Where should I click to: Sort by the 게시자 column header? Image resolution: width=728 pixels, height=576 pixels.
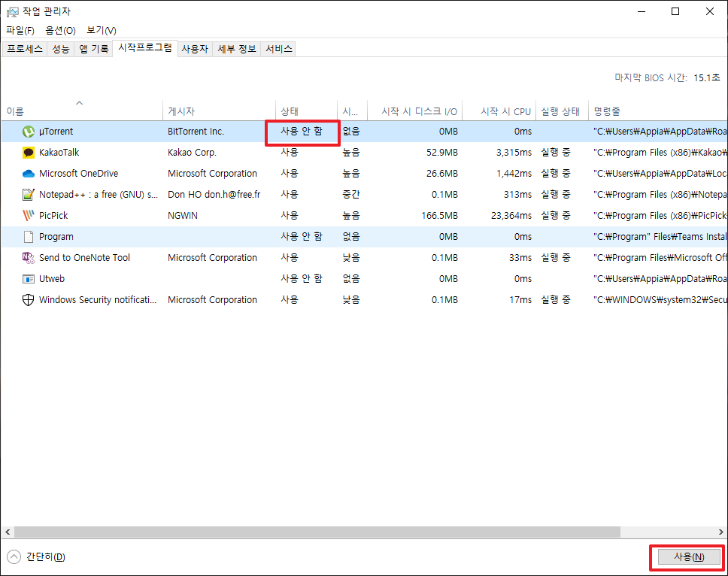click(219, 111)
